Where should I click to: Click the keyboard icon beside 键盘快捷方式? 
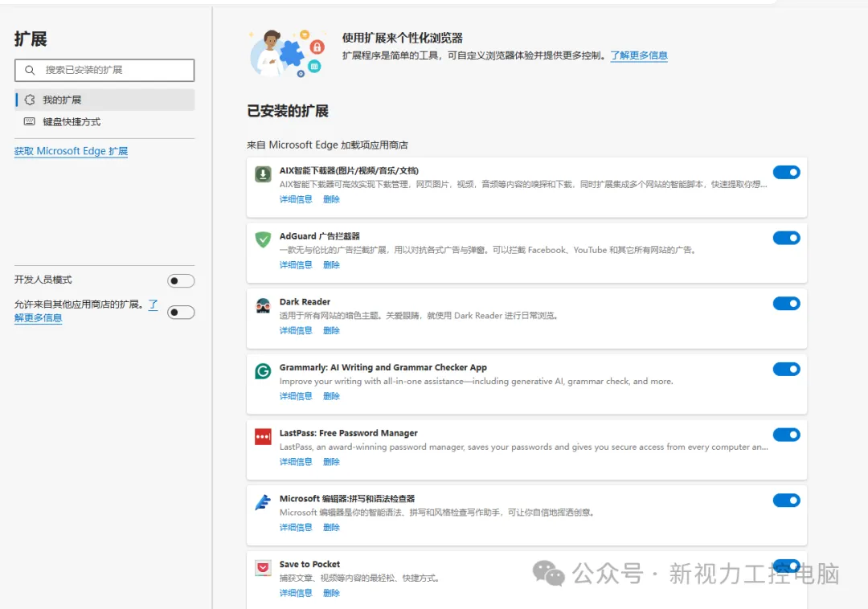[30, 121]
